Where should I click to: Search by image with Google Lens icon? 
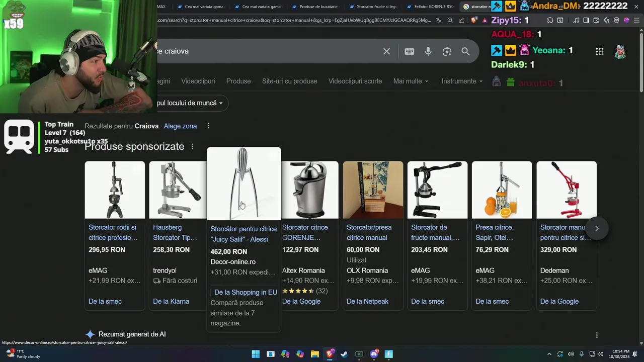tap(447, 51)
